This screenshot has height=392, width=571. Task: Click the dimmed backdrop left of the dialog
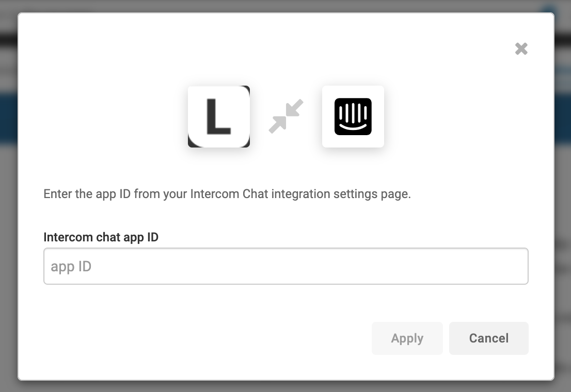[x=8, y=218]
